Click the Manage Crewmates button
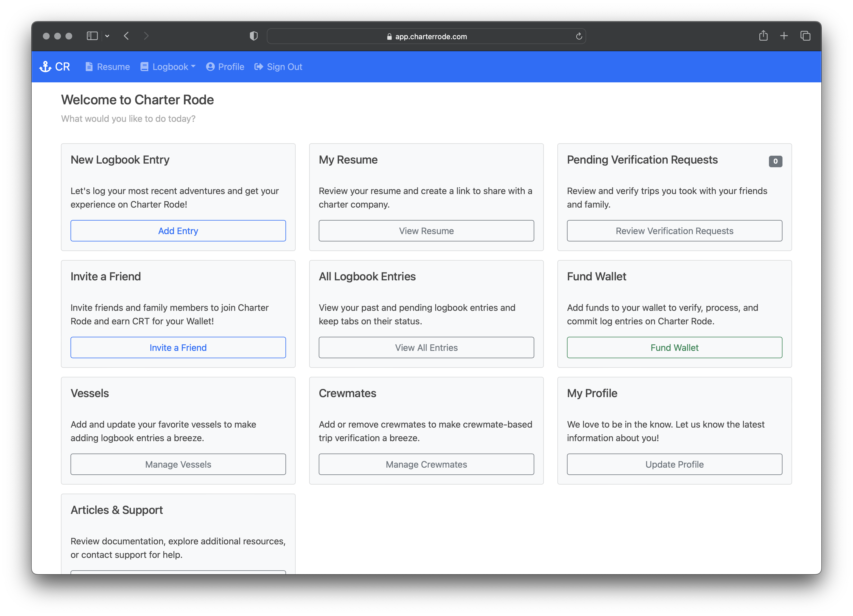 click(x=426, y=464)
